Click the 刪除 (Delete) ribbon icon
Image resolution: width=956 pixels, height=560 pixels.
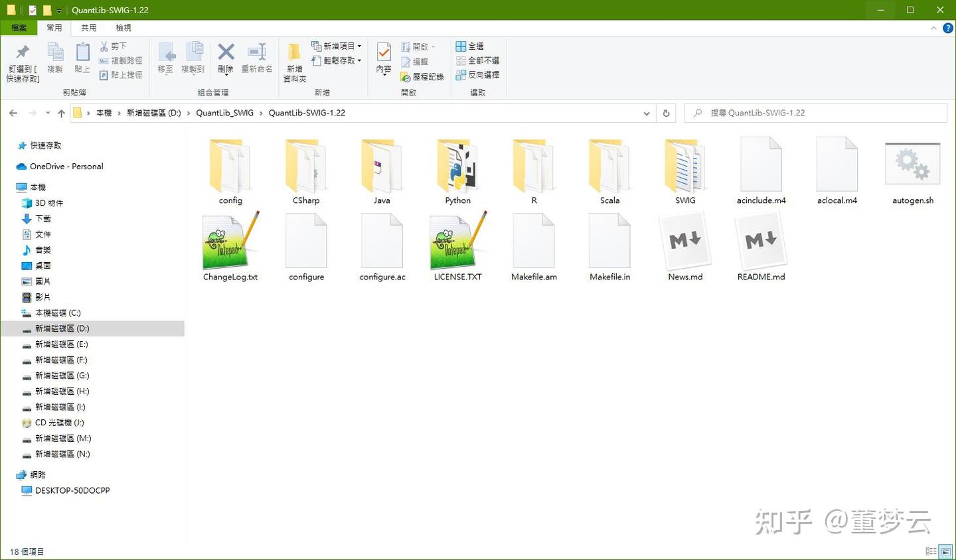[226, 60]
